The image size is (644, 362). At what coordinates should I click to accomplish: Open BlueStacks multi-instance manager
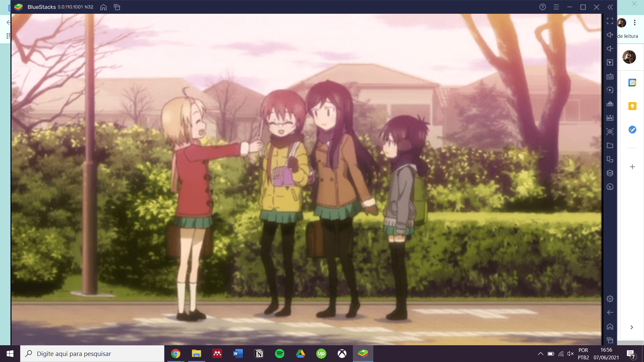pos(610,173)
